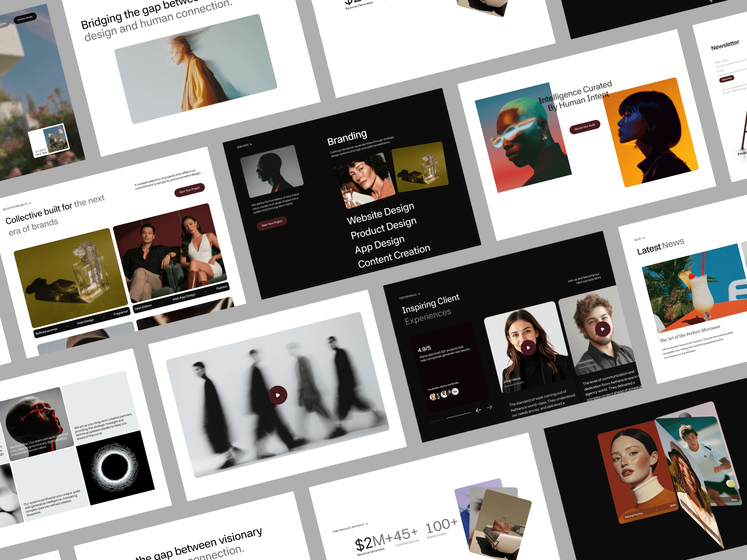Select the Website Design service

point(381,213)
